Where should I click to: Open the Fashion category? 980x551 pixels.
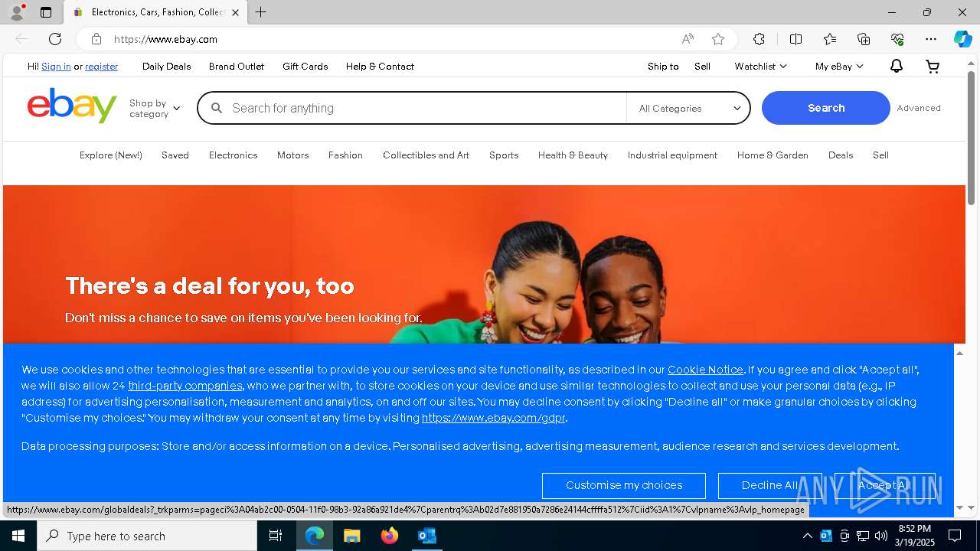pyautogui.click(x=345, y=155)
